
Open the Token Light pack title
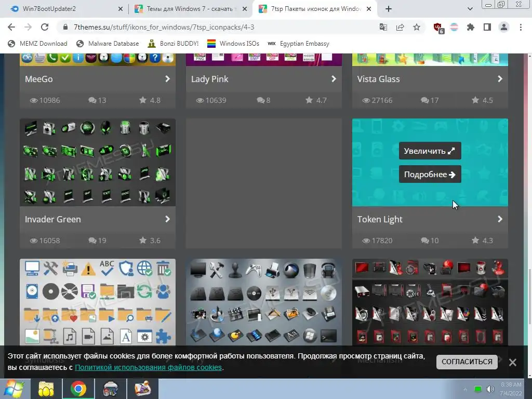coord(380,219)
